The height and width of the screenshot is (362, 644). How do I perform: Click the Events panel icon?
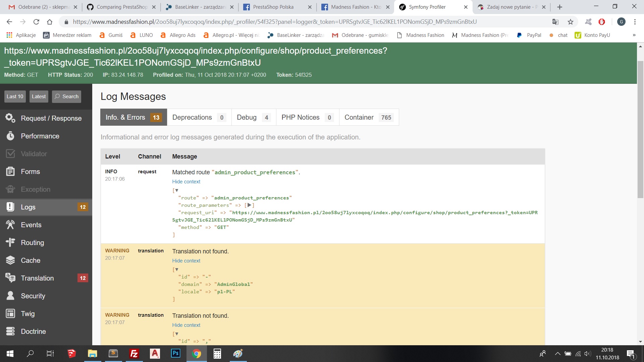[10, 225]
